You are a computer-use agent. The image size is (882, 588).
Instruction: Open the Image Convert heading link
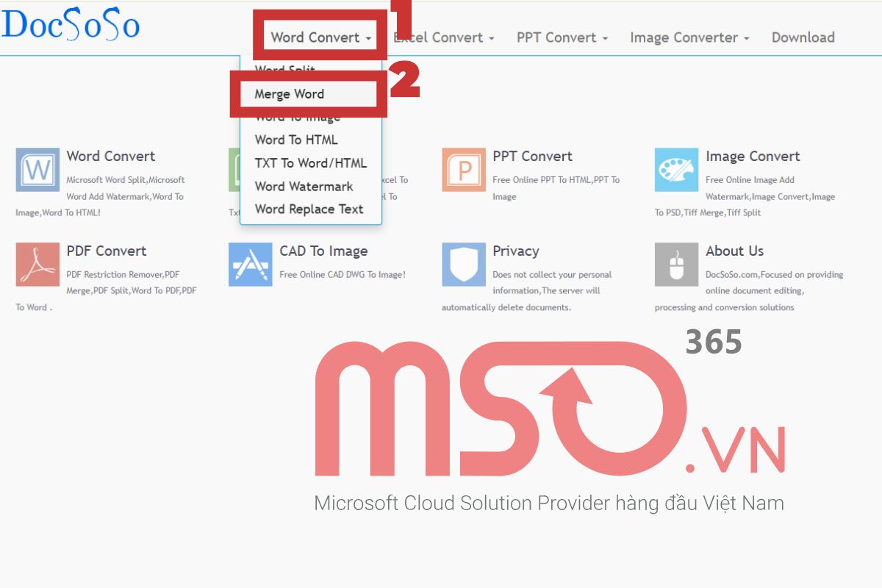753,157
